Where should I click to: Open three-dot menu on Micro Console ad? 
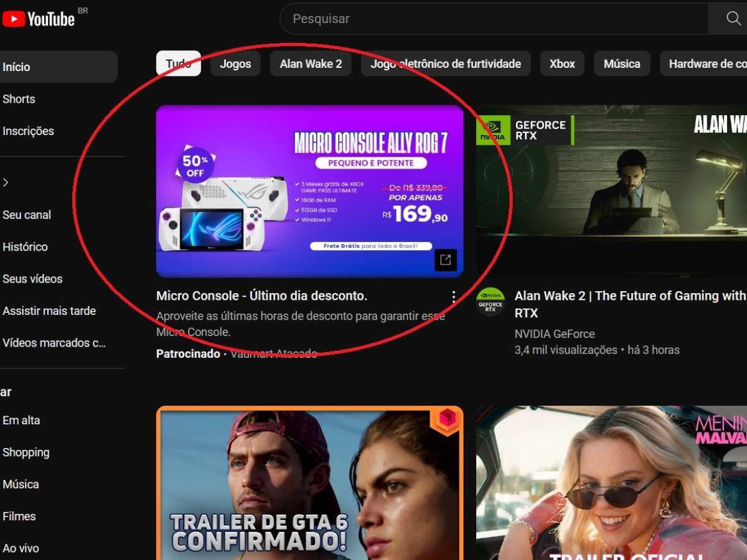pyautogui.click(x=454, y=297)
